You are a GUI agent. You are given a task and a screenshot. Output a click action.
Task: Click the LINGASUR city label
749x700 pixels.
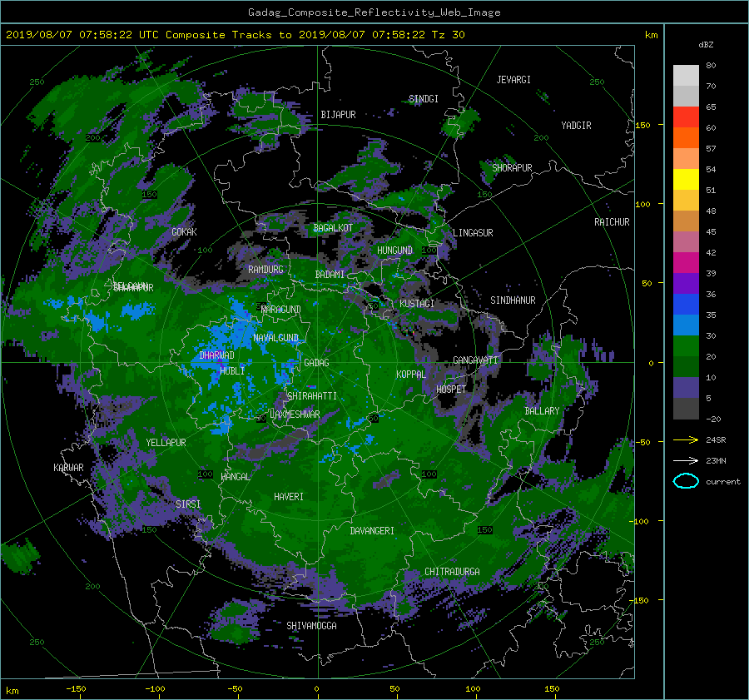click(473, 233)
